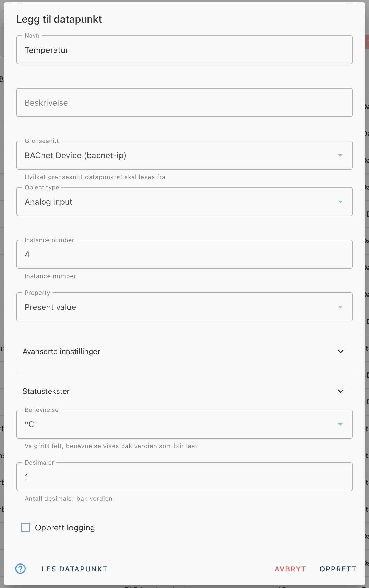Screen dimensions: 369x588
Task: Click the OPPRETT button
Action: pyautogui.click(x=338, y=569)
